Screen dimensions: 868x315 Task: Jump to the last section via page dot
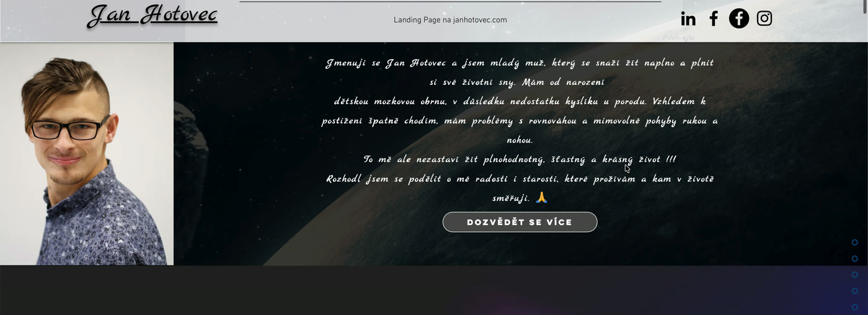click(854, 307)
